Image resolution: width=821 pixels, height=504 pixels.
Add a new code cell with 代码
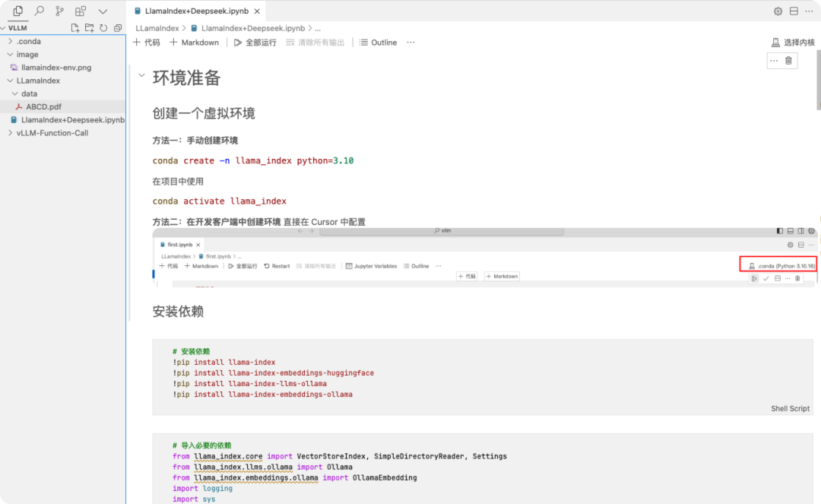click(147, 43)
